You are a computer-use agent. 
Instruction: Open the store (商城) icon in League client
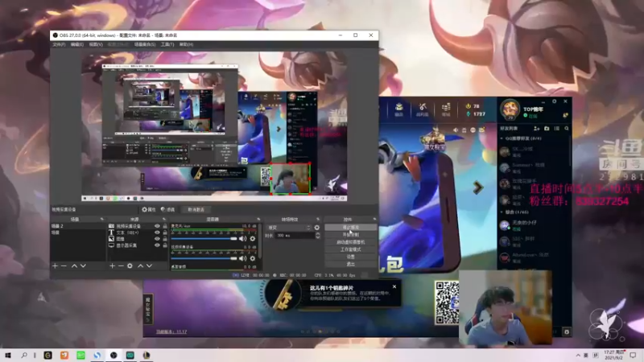point(446,109)
